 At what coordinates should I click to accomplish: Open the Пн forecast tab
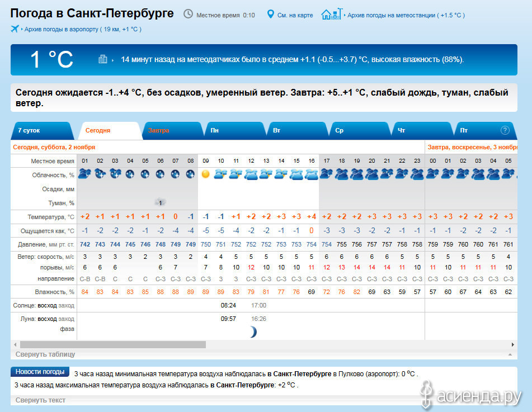[x=235, y=131]
